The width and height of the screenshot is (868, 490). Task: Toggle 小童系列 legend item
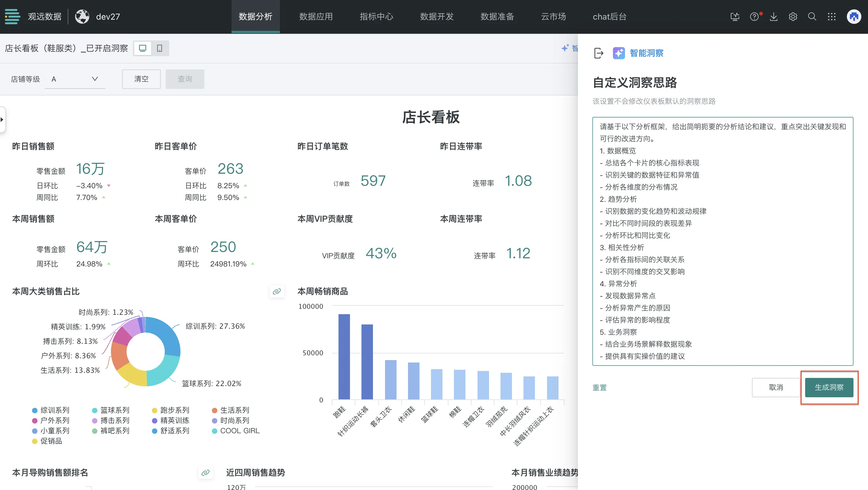(51, 430)
